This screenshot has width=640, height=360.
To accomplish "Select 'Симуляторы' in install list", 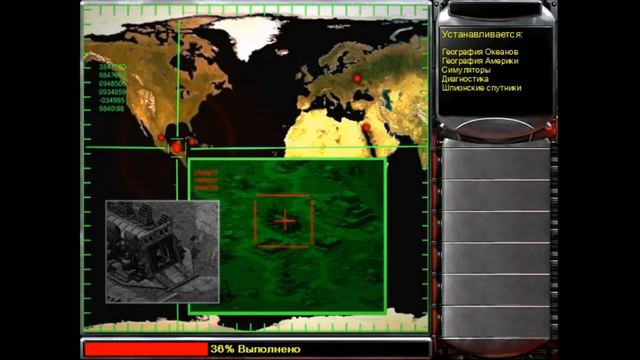I will click(x=466, y=70).
